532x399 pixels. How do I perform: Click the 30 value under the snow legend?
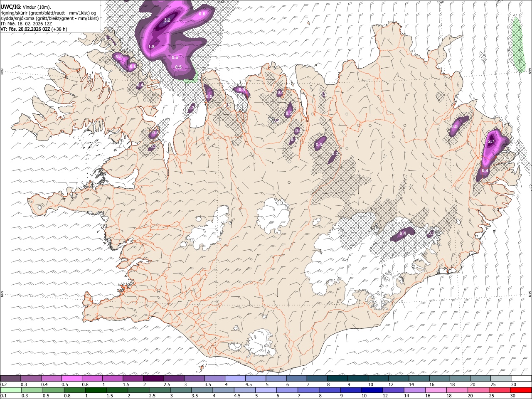[x=514, y=384]
